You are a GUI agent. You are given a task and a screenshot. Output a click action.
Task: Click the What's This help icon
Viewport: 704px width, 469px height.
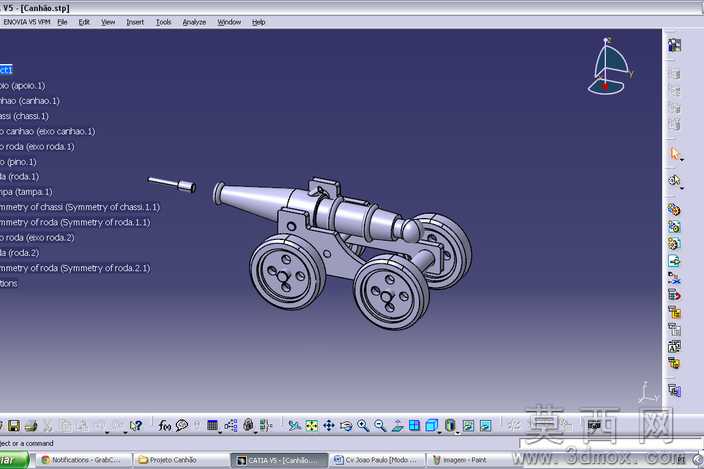pyautogui.click(x=136, y=425)
